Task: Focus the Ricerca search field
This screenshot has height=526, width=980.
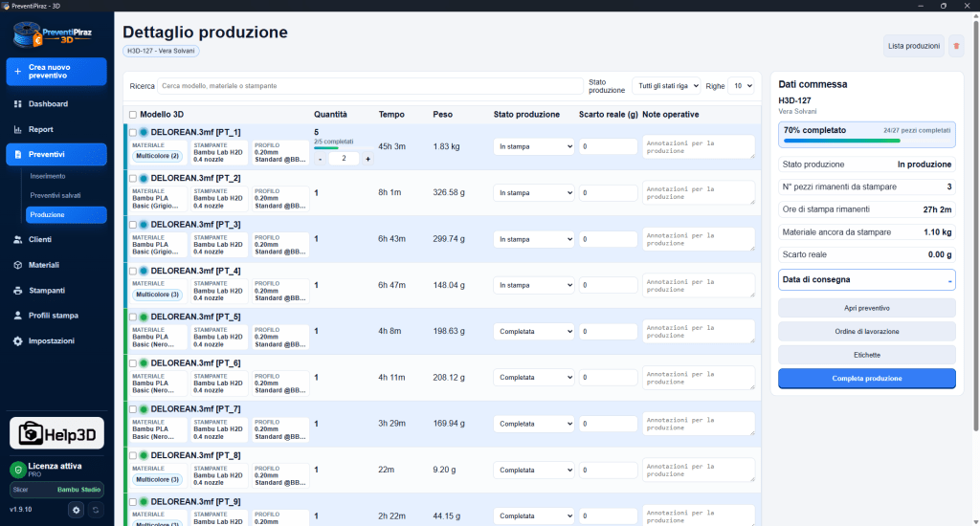Action: (370, 85)
